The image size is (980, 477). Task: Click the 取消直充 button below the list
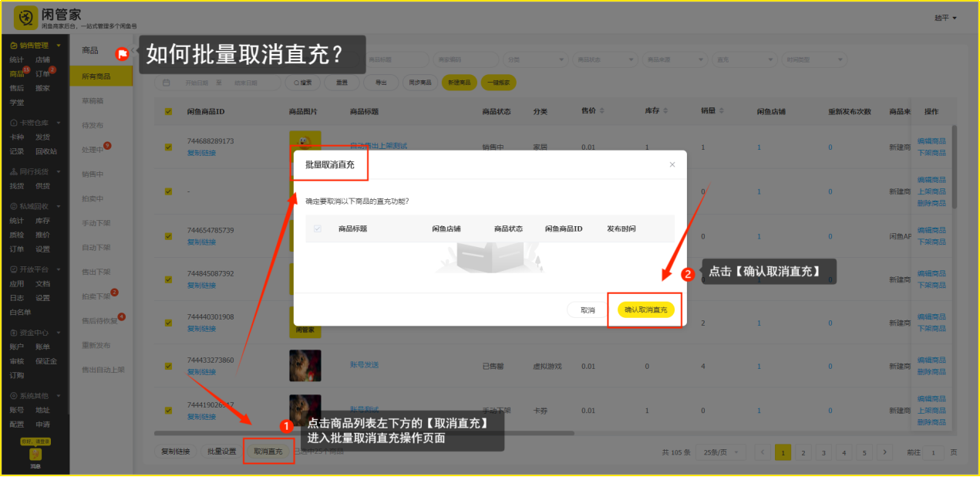pos(268,452)
